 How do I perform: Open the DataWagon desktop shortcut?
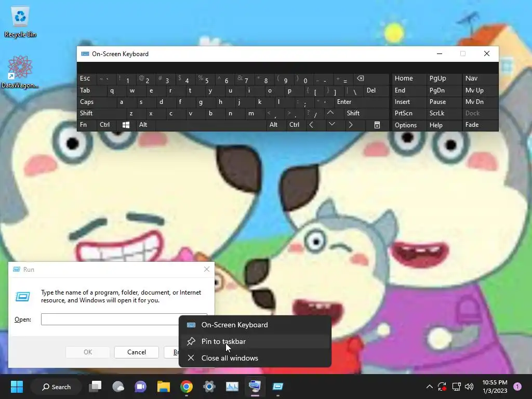coord(20,72)
